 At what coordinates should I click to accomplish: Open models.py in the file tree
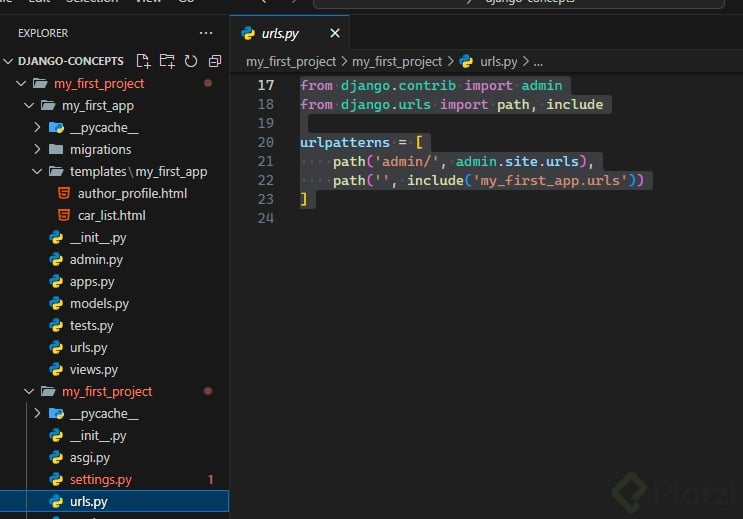pyautogui.click(x=99, y=303)
